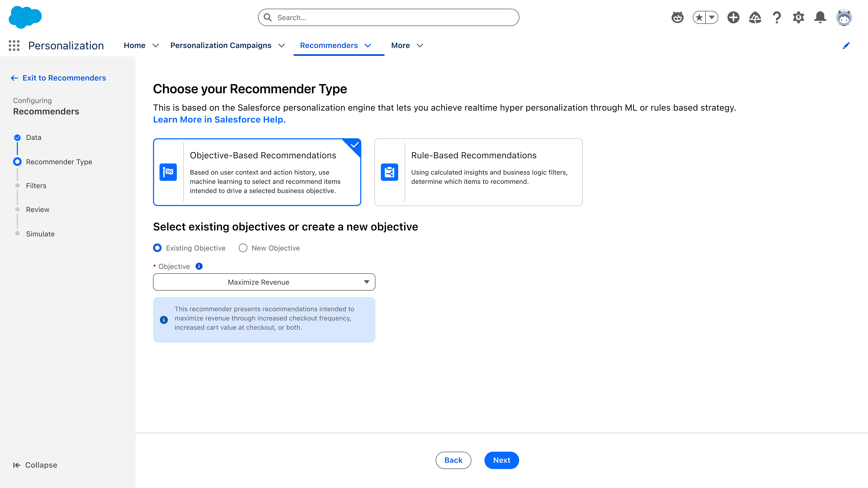
Task: Open the App Launcher dots grid
Action: (x=14, y=46)
